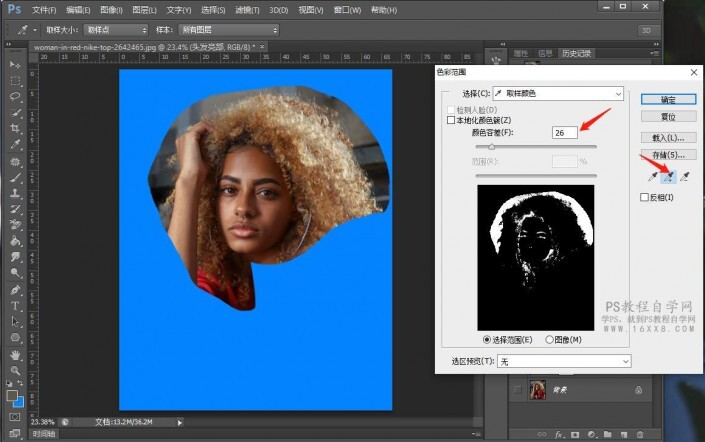705x442 pixels.
Task: Click the Subtract from Sample eyedropper
Action: click(x=687, y=177)
